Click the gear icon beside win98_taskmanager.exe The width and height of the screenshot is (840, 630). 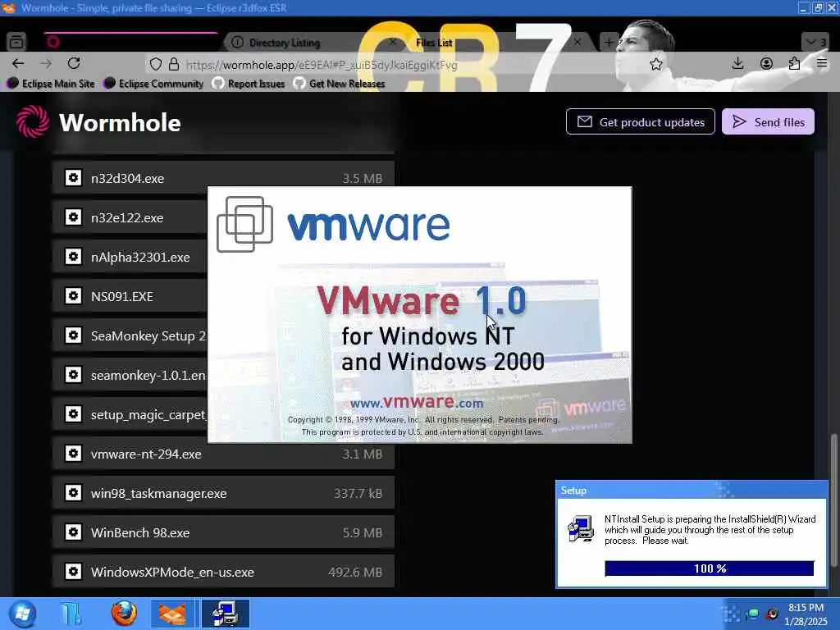coord(73,493)
